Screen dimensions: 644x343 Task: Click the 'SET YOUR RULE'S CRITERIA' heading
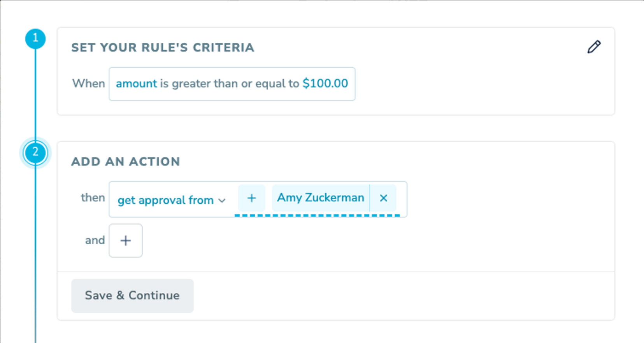(x=163, y=47)
